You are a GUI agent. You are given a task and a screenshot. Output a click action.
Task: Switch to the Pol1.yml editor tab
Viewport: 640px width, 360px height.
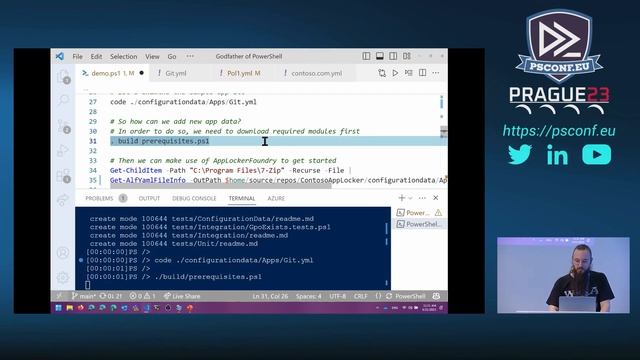pos(243,73)
